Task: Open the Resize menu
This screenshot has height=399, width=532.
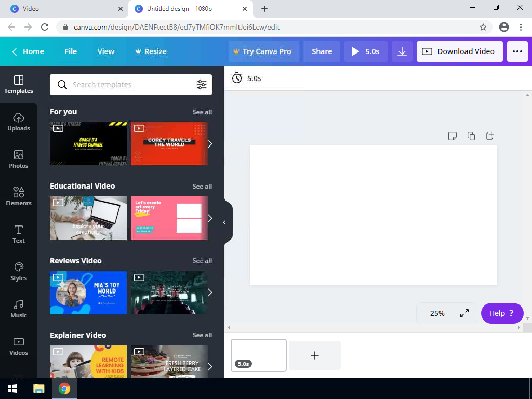Action: pos(151,51)
